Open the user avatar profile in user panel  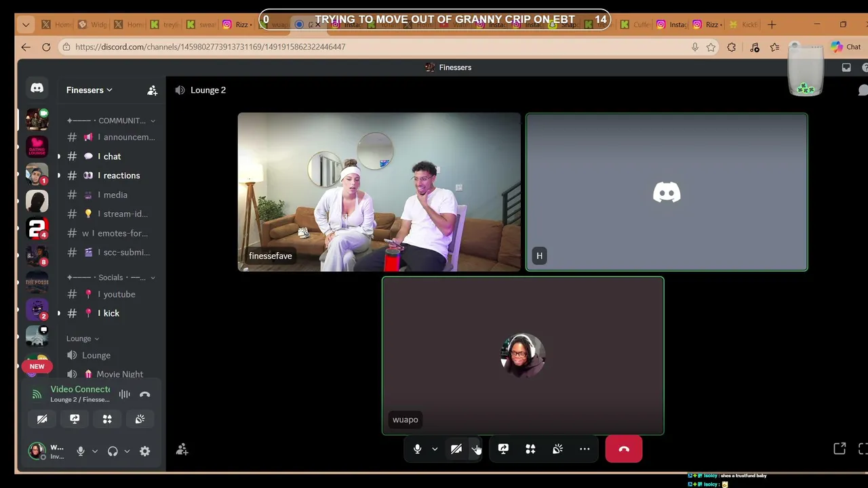[x=37, y=451]
